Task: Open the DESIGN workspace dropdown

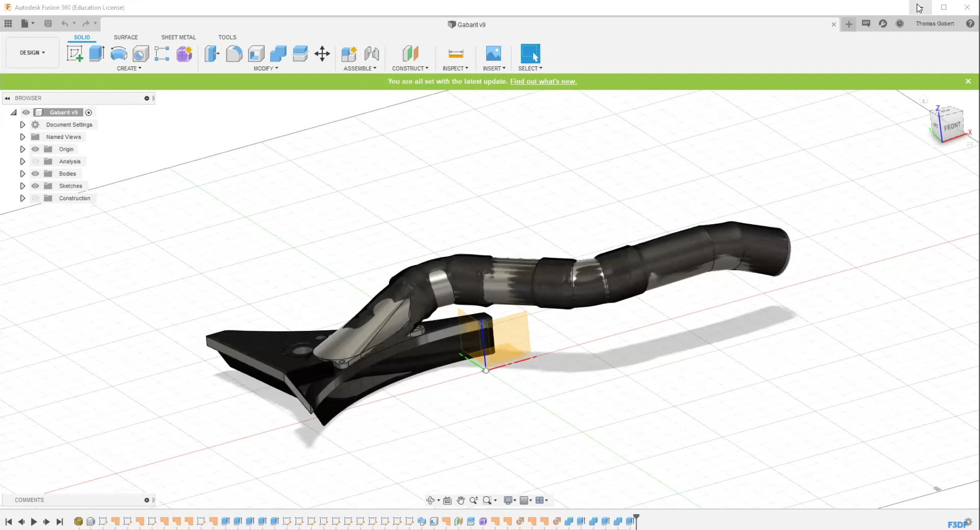Action: click(32, 53)
